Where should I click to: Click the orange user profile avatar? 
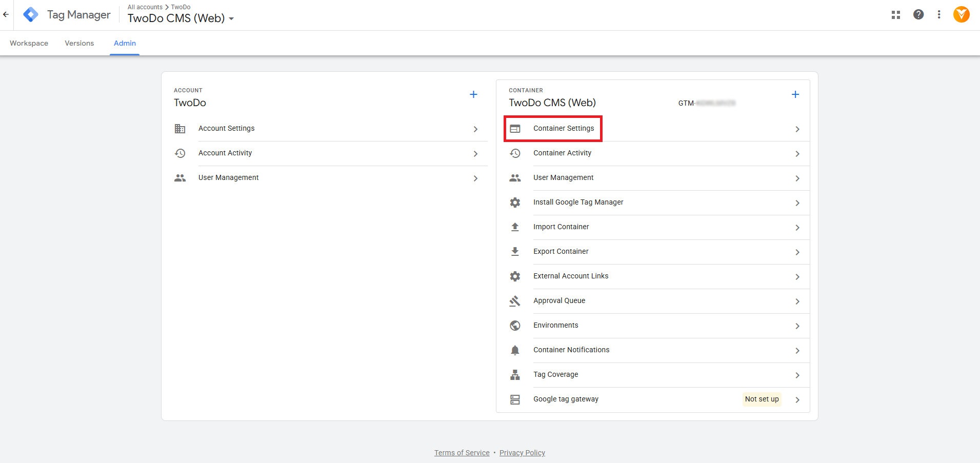961,15
